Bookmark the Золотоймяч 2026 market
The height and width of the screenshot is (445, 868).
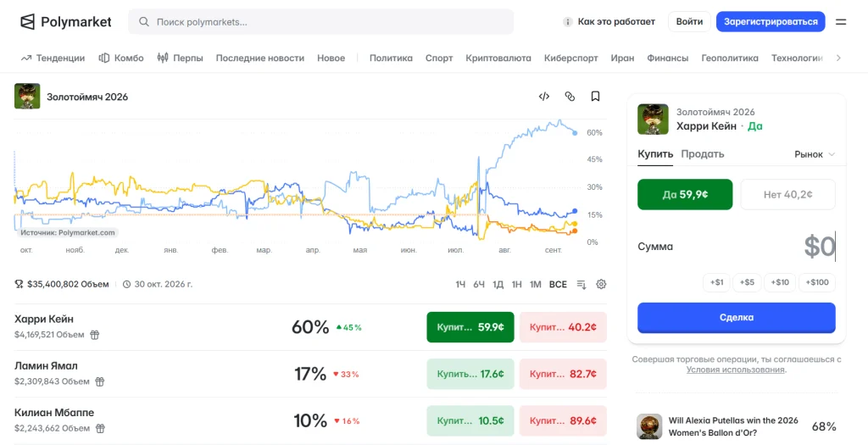[596, 97]
